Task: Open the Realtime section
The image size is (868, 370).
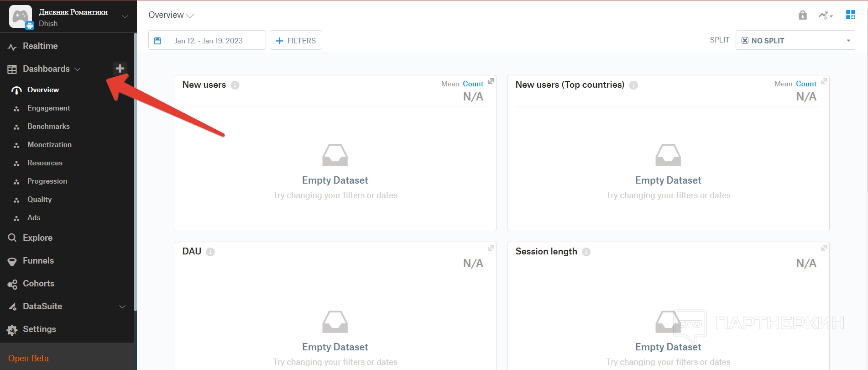Action: pyautogui.click(x=40, y=46)
